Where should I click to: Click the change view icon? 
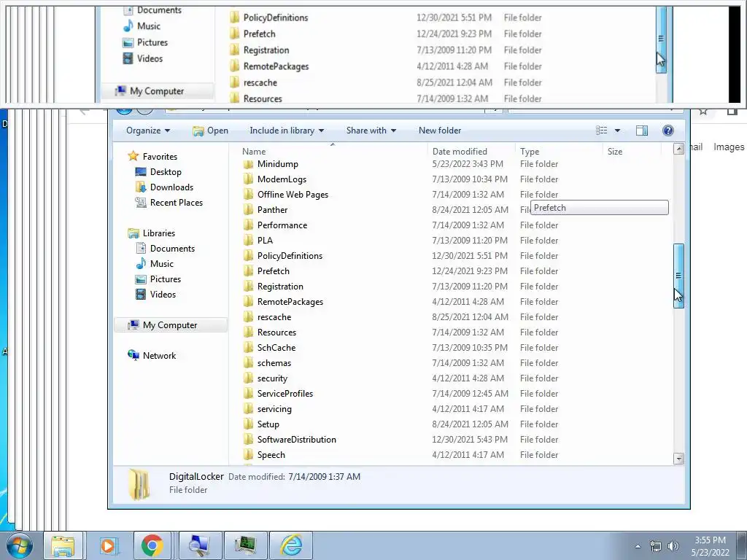click(602, 131)
